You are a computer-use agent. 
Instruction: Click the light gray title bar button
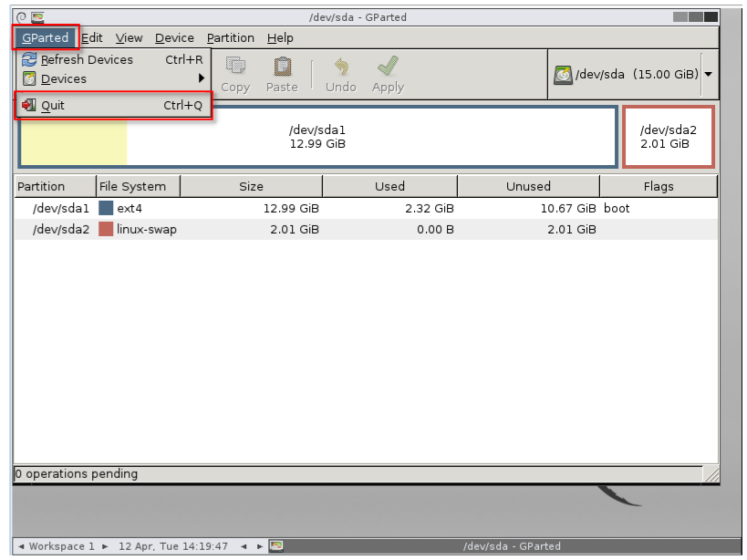pos(680,17)
